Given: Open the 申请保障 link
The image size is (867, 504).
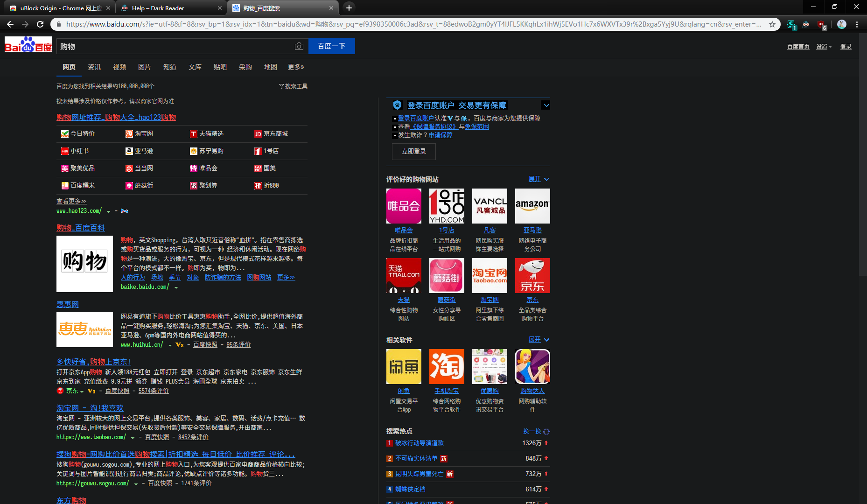Looking at the screenshot, I should (x=440, y=135).
